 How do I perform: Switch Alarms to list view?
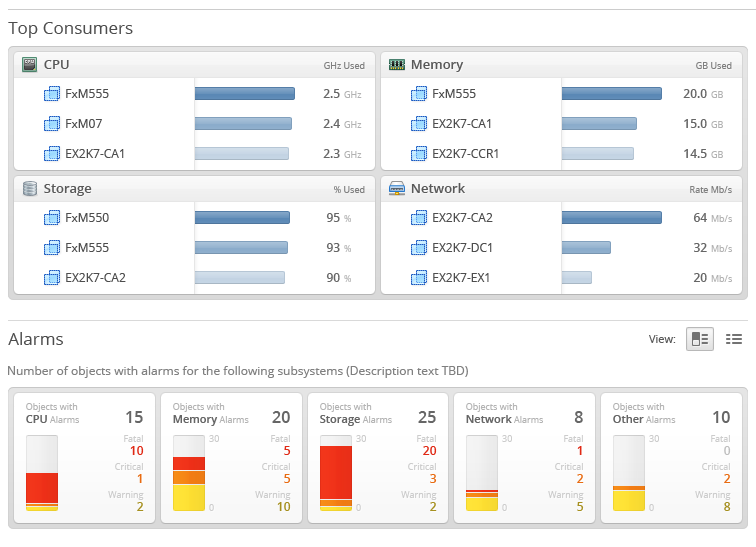pos(733,339)
